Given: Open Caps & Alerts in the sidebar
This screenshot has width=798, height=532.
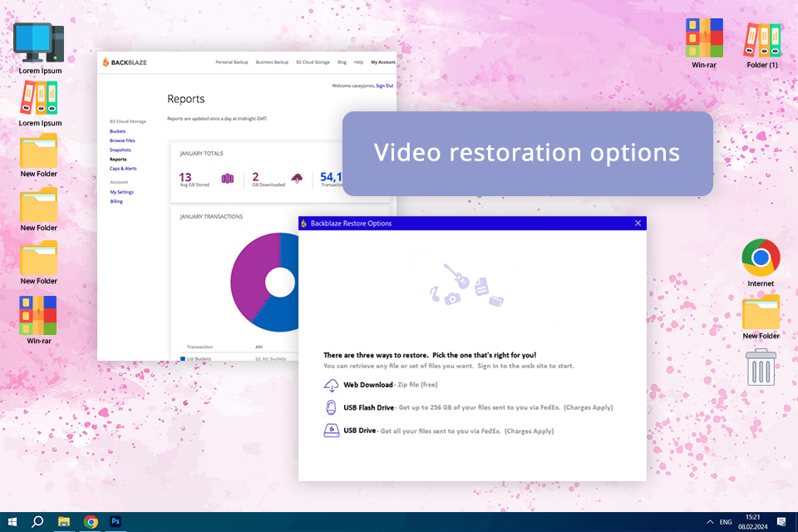Looking at the screenshot, I should point(123,169).
